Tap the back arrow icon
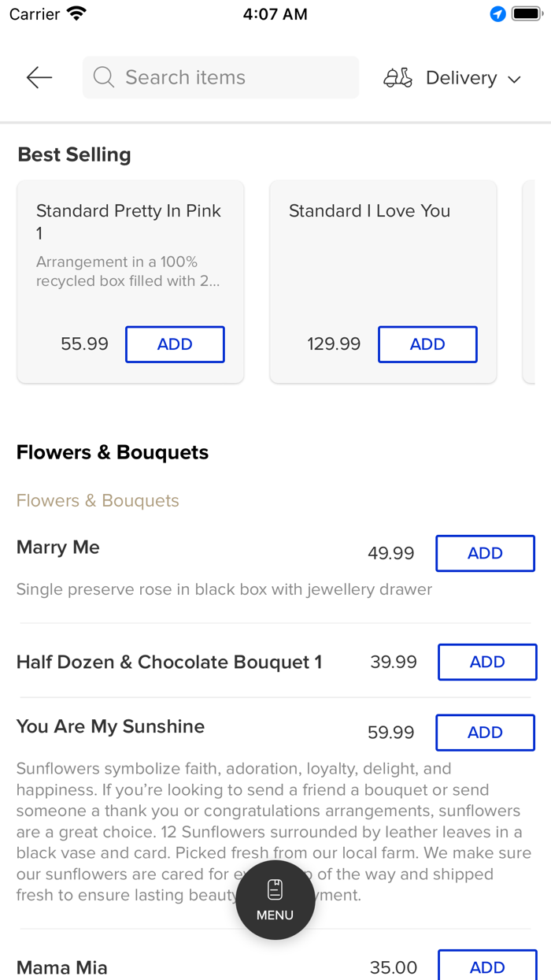 coord(39,77)
